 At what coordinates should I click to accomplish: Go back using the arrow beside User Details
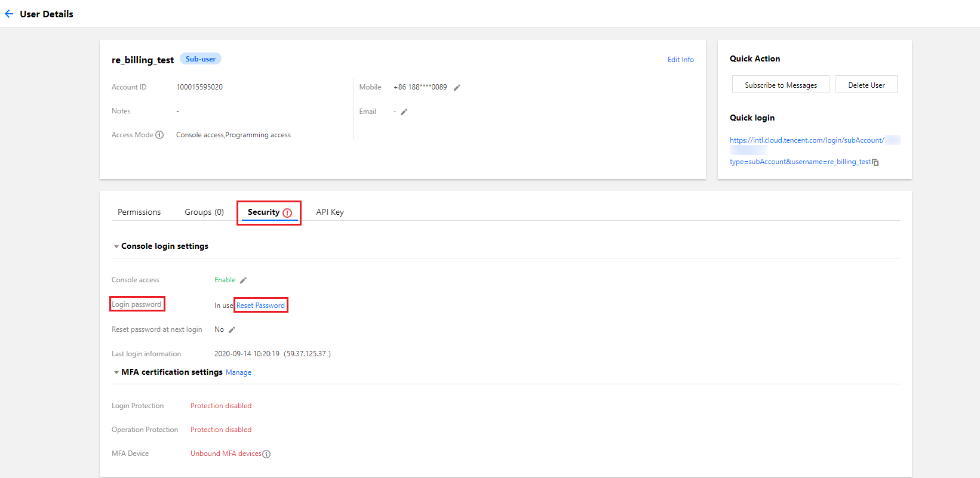[9, 14]
